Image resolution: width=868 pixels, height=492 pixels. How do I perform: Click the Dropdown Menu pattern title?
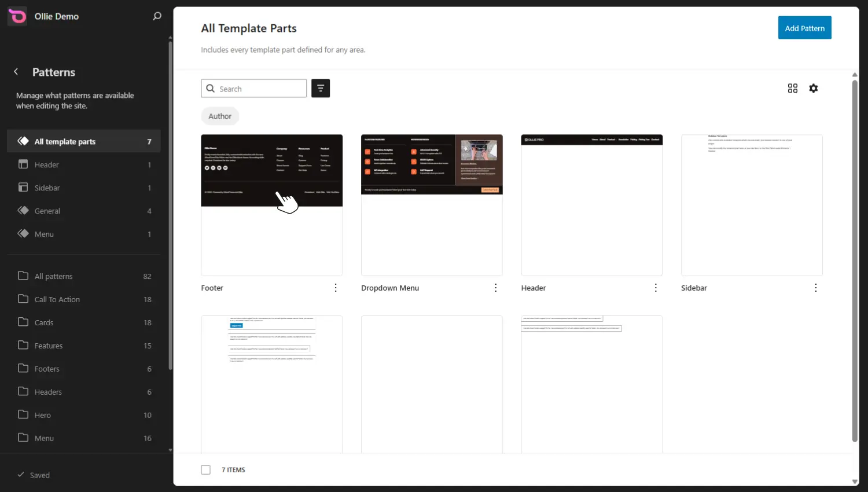click(390, 288)
